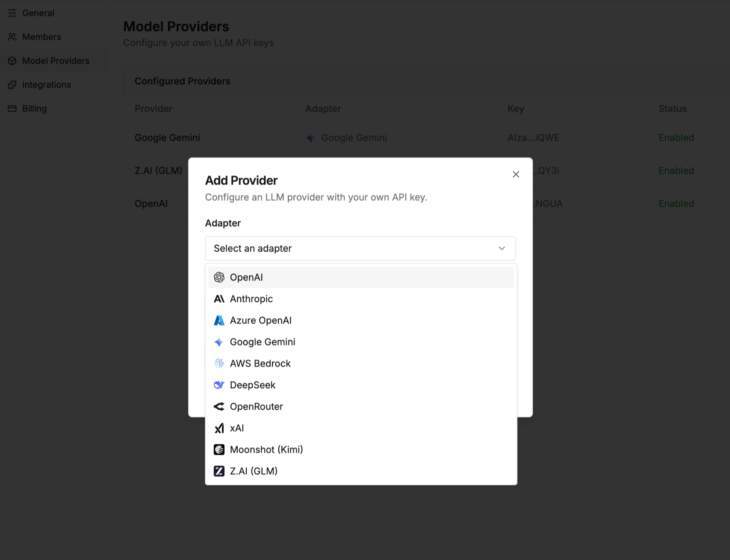Click the Members people icon in sidebar
Viewport: 730px width, 560px height.
12,37
